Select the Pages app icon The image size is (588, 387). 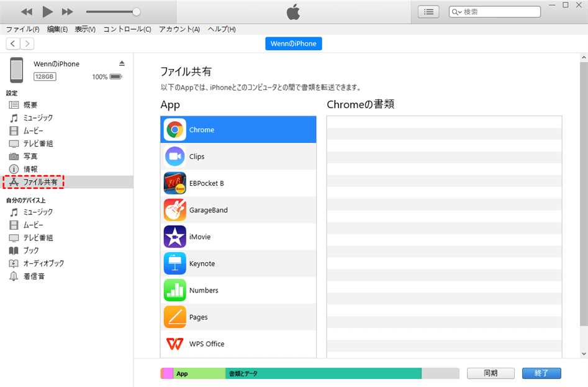(x=174, y=317)
